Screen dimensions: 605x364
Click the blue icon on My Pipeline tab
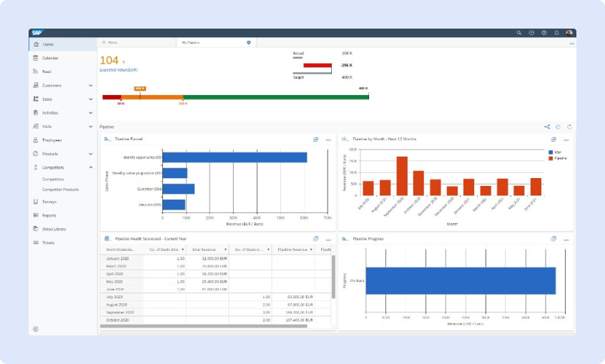point(248,42)
